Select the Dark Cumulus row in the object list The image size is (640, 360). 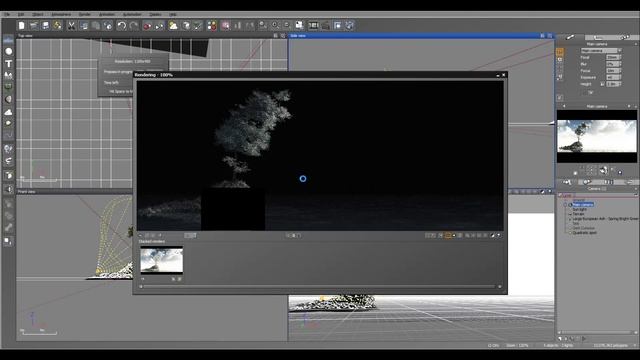point(583,228)
